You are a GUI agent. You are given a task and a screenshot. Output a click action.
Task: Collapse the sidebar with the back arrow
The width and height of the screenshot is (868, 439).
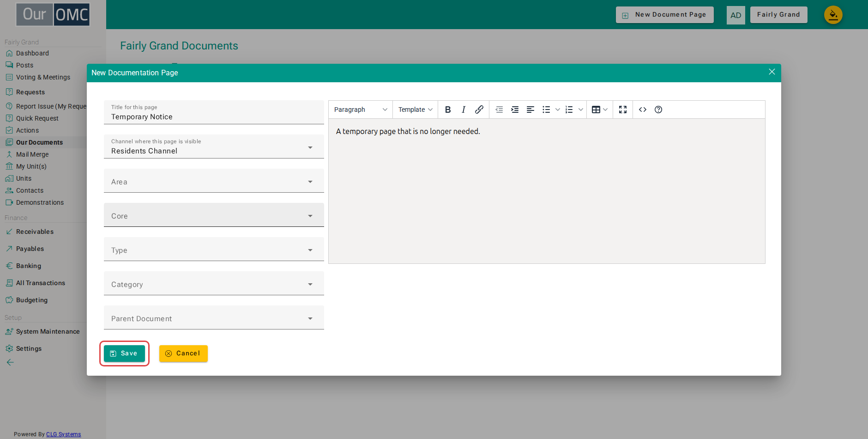pyautogui.click(x=10, y=362)
